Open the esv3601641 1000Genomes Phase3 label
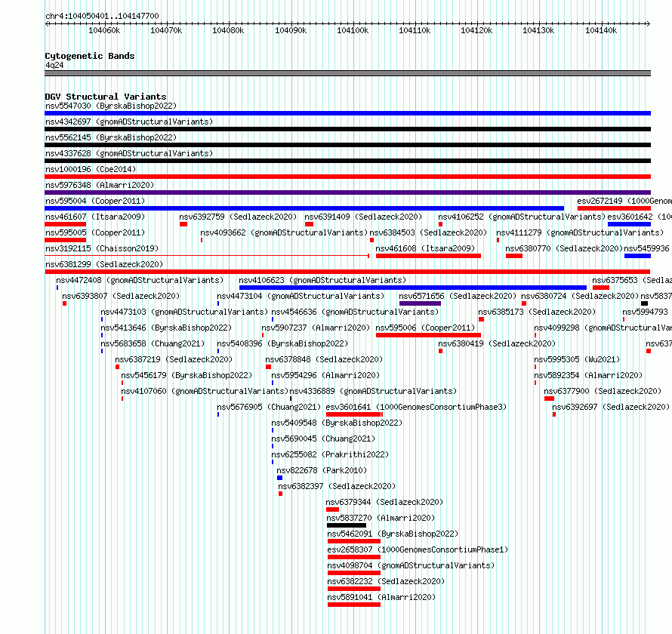This screenshot has width=672, height=634. pos(416,407)
